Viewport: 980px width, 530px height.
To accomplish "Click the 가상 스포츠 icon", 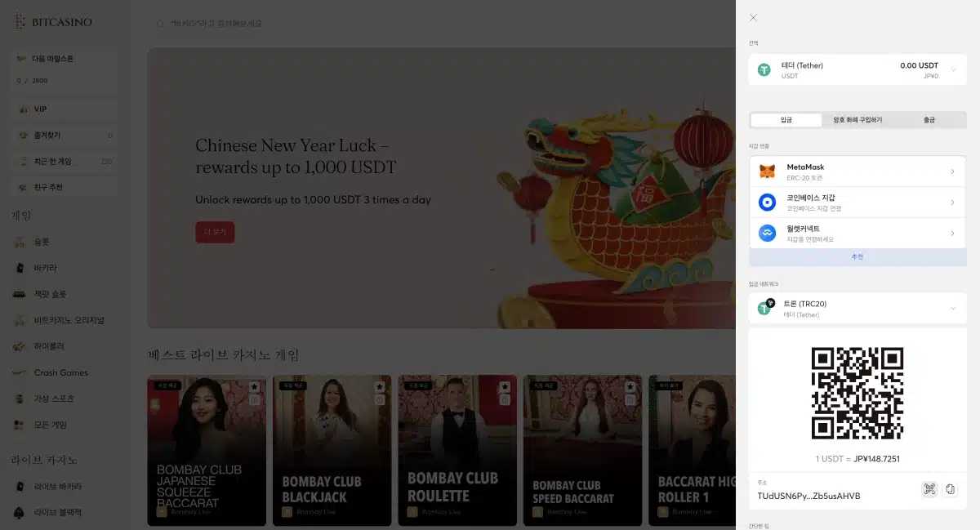I will [20, 399].
